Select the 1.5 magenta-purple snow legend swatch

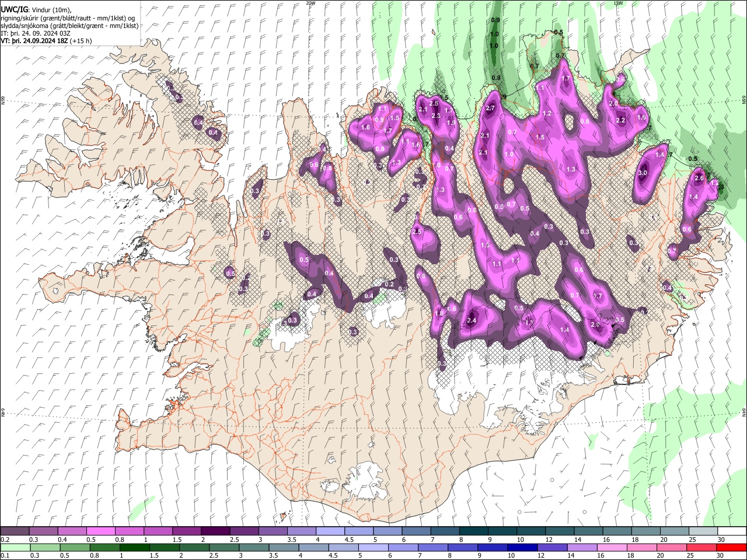pos(187,531)
